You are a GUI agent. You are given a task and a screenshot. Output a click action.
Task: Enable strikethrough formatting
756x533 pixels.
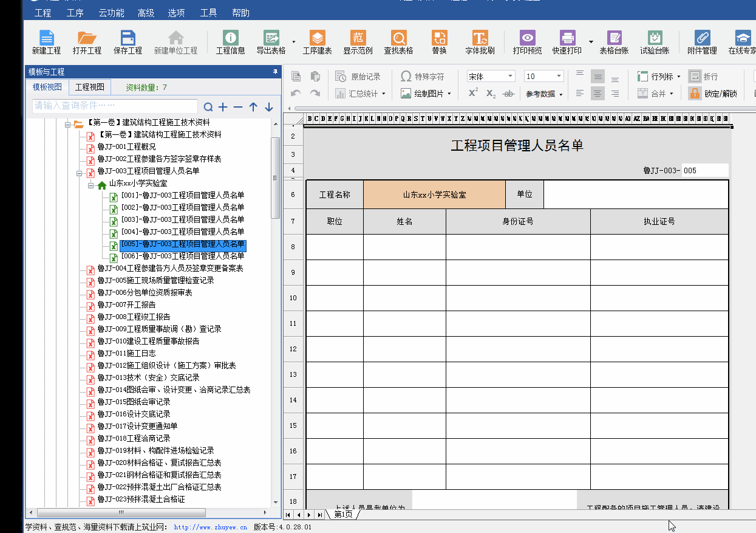[x=508, y=93]
